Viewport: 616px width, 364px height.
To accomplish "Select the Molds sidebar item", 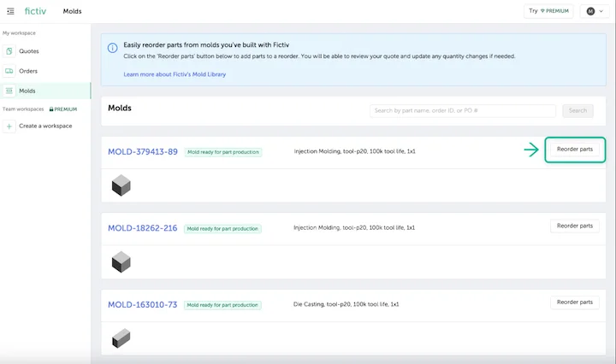I will (27, 91).
